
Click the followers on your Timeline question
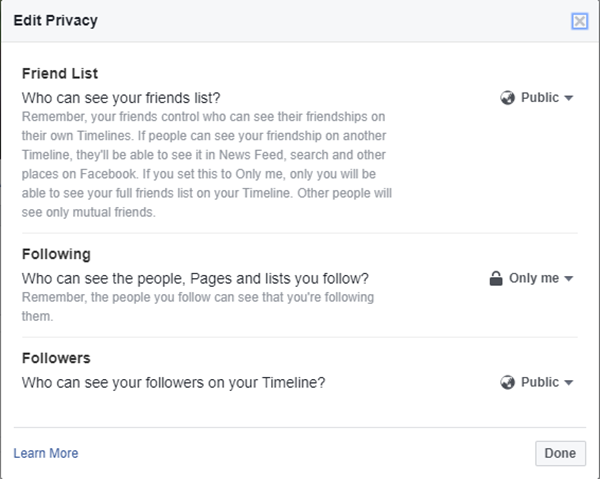[173, 383]
